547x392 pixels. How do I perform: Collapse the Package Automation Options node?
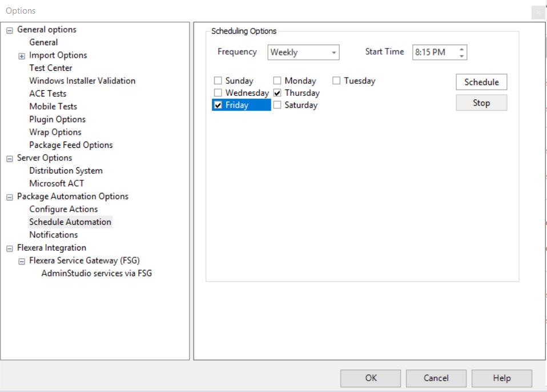(x=10, y=197)
